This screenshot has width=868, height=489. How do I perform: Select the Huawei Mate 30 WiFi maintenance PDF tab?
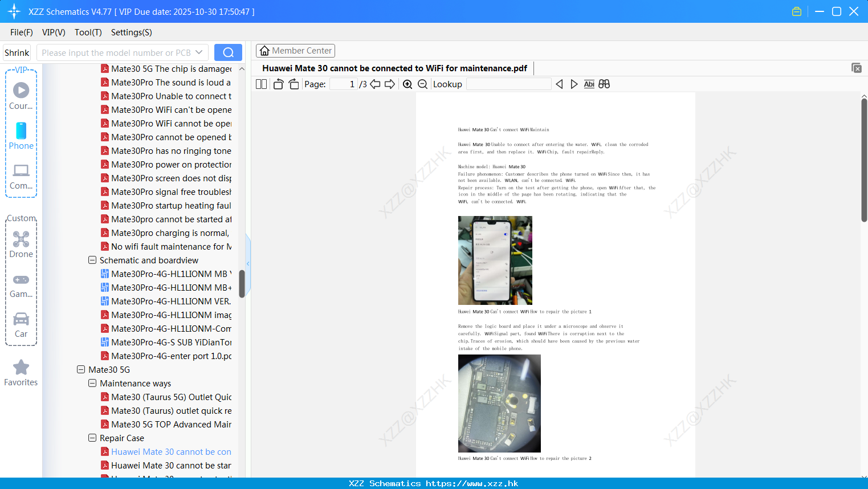click(394, 68)
